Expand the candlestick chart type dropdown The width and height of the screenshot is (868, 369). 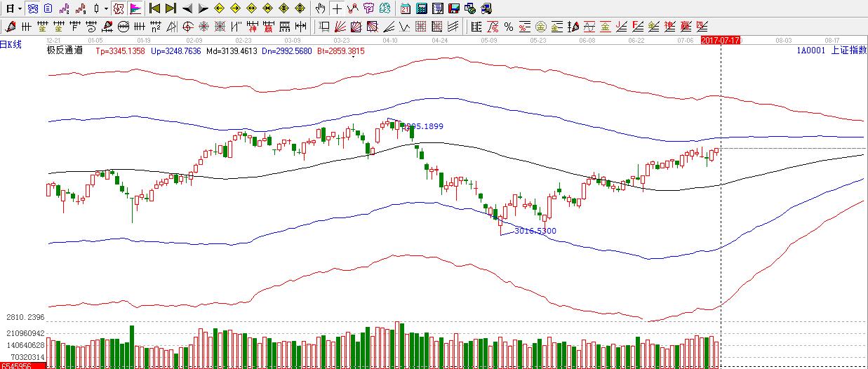click(106, 9)
